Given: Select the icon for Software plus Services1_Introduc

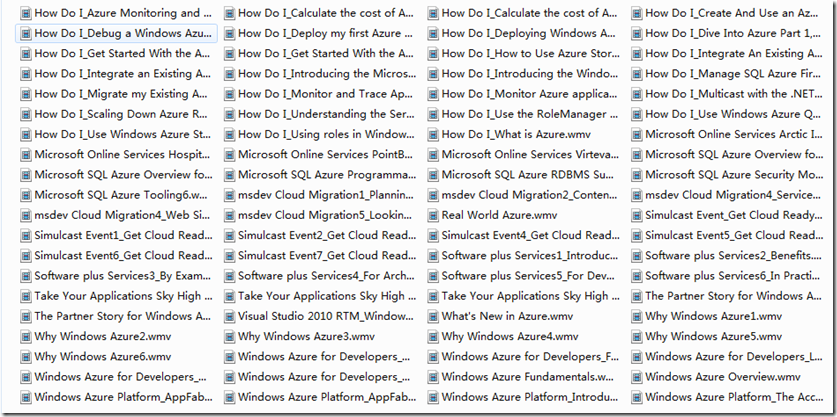Looking at the screenshot, I should click(433, 256).
